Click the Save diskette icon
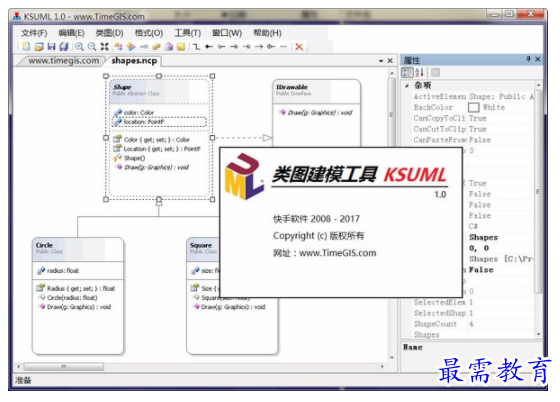 (x=52, y=46)
